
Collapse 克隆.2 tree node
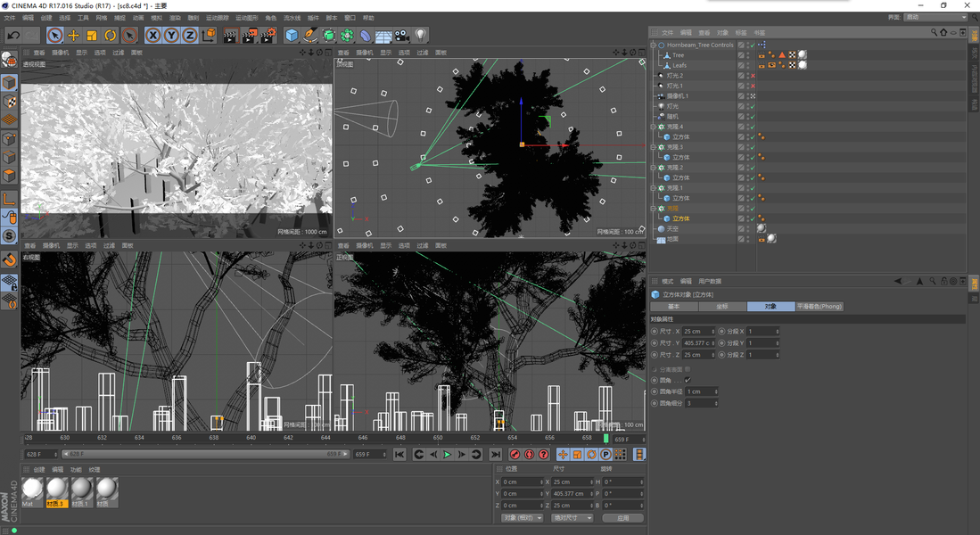653,168
